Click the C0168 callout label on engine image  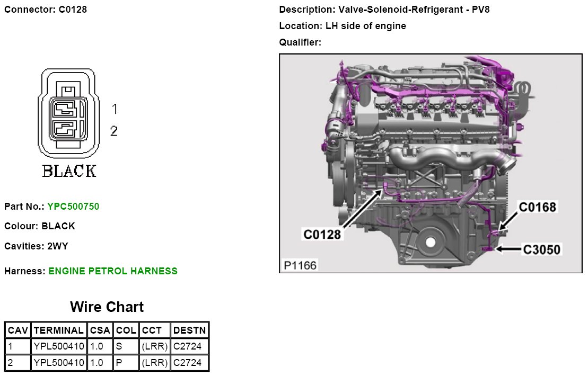tap(538, 207)
